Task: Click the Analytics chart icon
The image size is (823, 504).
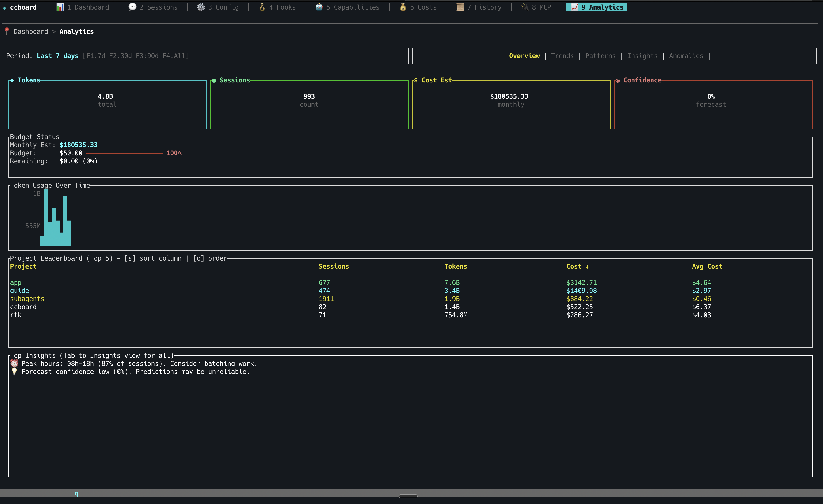Action: [574, 7]
